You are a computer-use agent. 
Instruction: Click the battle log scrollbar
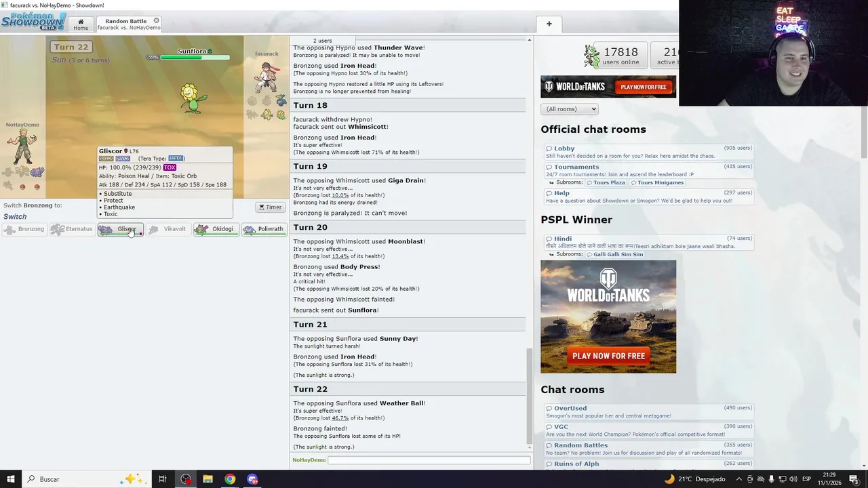(x=530, y=395)
